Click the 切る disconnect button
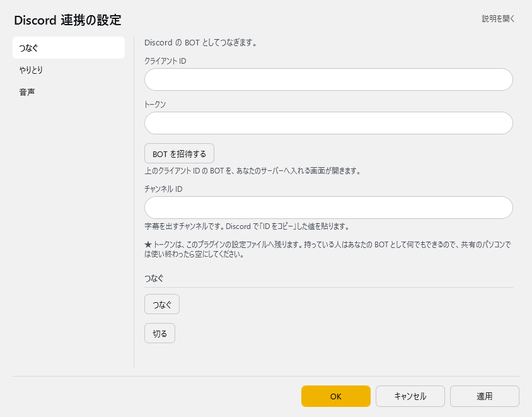The height and width of the screenshot is (417, 532). pos(160,333)
